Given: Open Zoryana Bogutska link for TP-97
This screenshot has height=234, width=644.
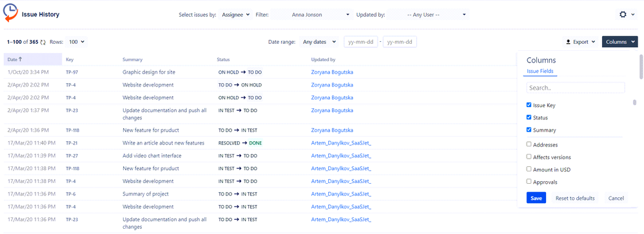Looking at the screenshot, I should (332, 72).
